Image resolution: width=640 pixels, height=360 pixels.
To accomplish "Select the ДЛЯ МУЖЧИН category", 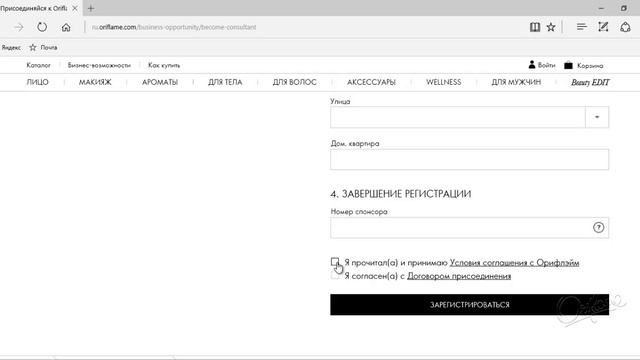I will (516, 82).
